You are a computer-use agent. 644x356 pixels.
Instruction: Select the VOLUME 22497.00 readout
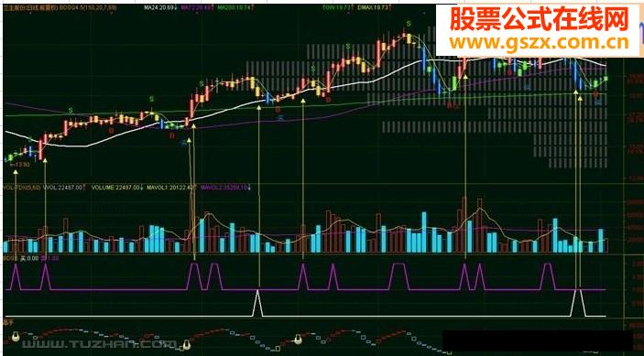(x=116, y=188)
